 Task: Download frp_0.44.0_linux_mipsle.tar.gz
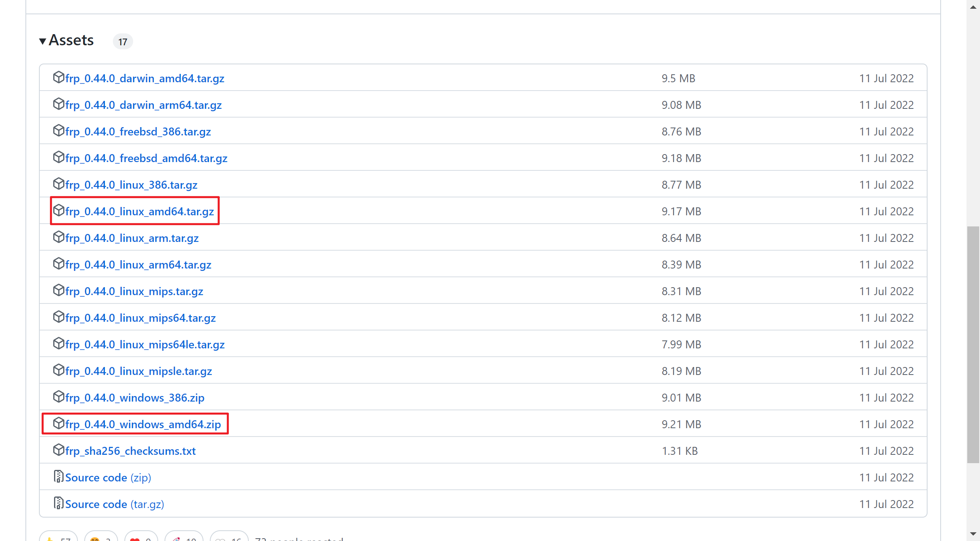(x=139, y=371)
